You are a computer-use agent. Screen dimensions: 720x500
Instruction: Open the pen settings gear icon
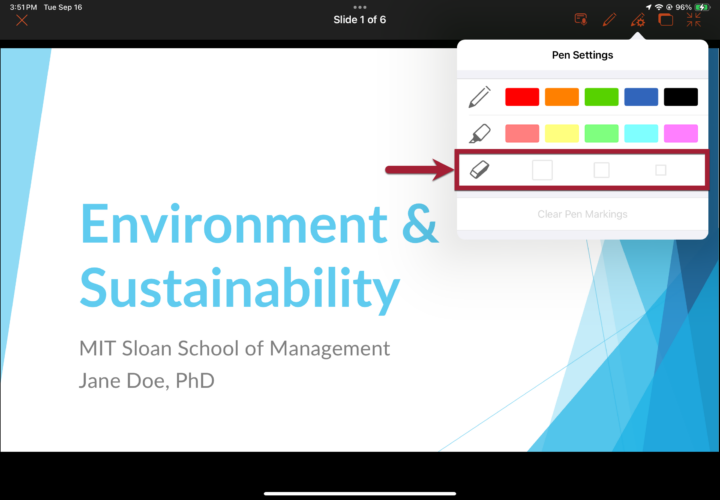click(638, 20)
